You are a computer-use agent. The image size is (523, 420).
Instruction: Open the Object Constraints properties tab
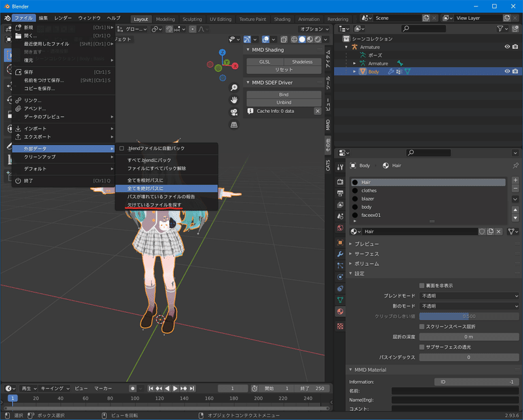click(x=340, y=289)
